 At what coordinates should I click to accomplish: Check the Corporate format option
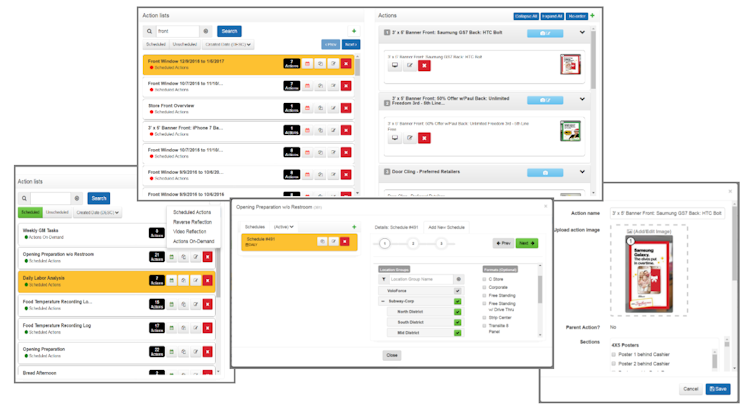point(485,288)
